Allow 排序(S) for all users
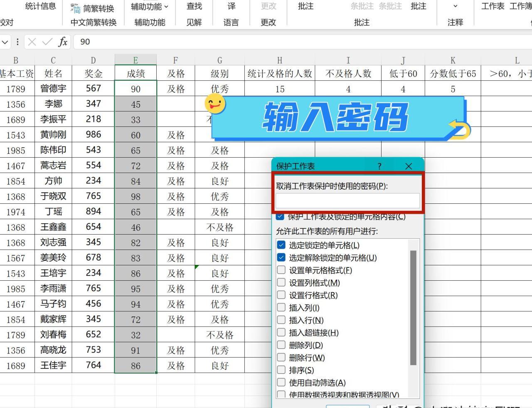The image size is (532, 408). [281, 370]
